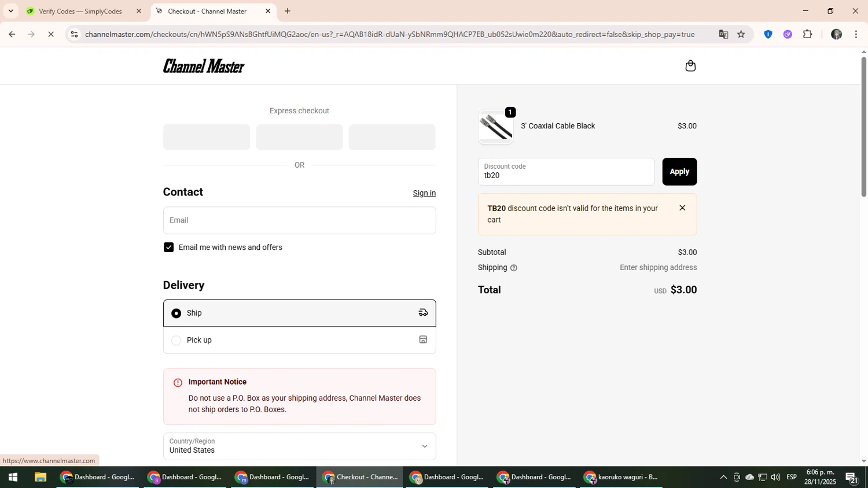Click the first express checkout button
868x488 pixels.
click(x=207, y=137)
